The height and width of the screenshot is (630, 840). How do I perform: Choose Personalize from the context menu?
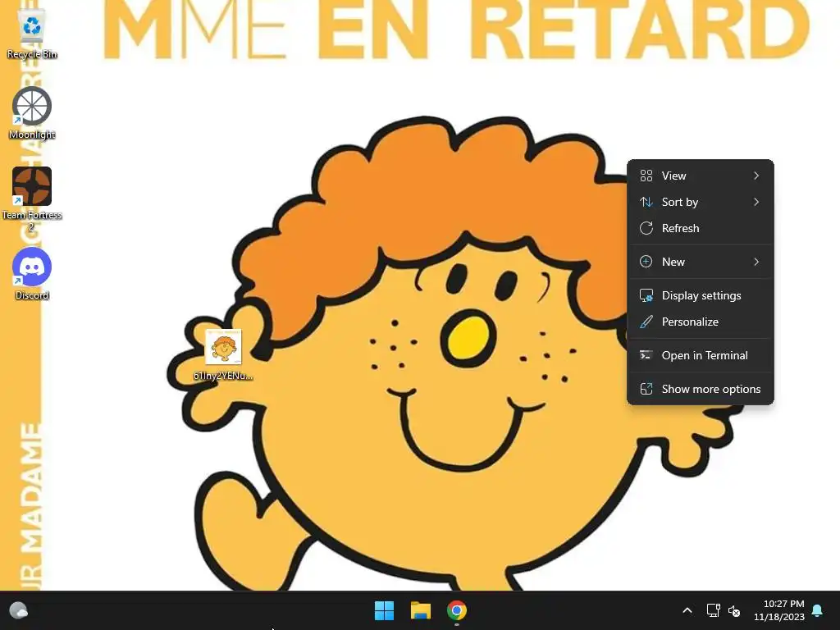[701, 322]
